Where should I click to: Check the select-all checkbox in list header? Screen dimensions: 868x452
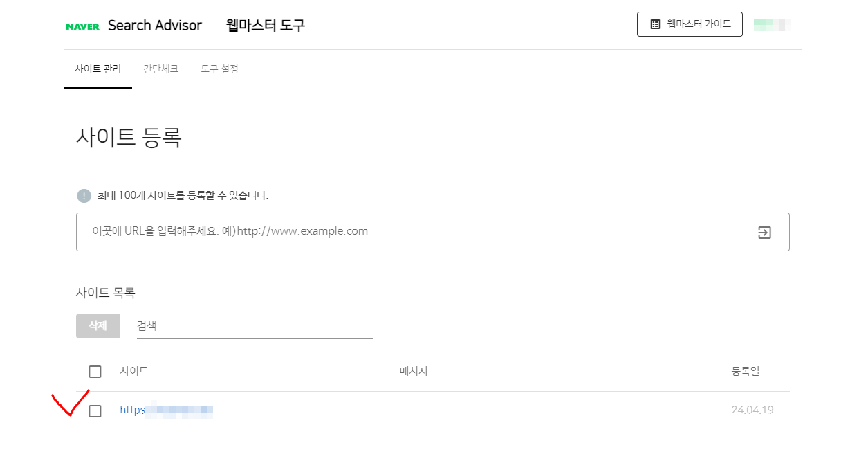(x=95, y=371)
